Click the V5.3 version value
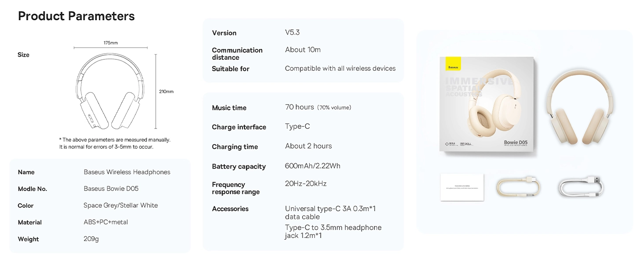644x264 pixels. [x=293, y=33]
